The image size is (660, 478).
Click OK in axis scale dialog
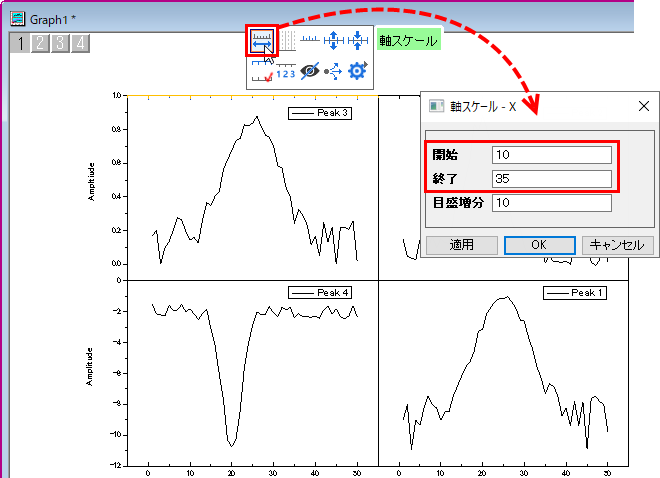(x=540, y=245)
